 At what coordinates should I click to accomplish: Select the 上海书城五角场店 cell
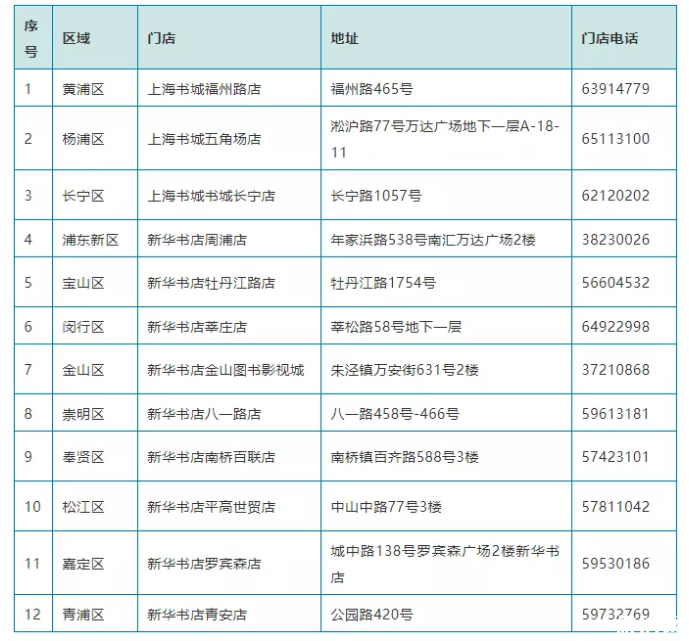click(229, 138)
